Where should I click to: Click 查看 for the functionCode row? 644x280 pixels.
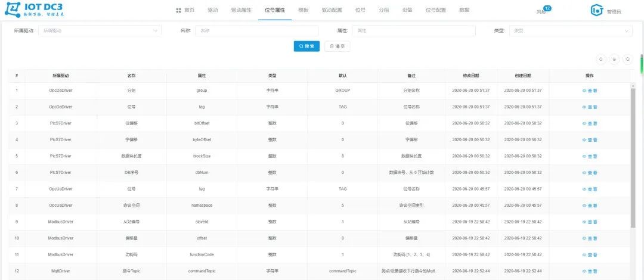589,255
